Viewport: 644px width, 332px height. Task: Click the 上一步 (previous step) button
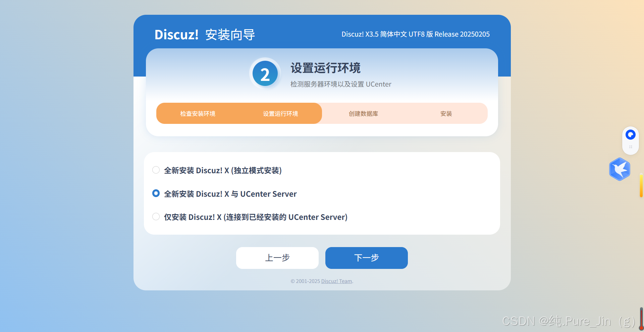click(x=277, y=258)
